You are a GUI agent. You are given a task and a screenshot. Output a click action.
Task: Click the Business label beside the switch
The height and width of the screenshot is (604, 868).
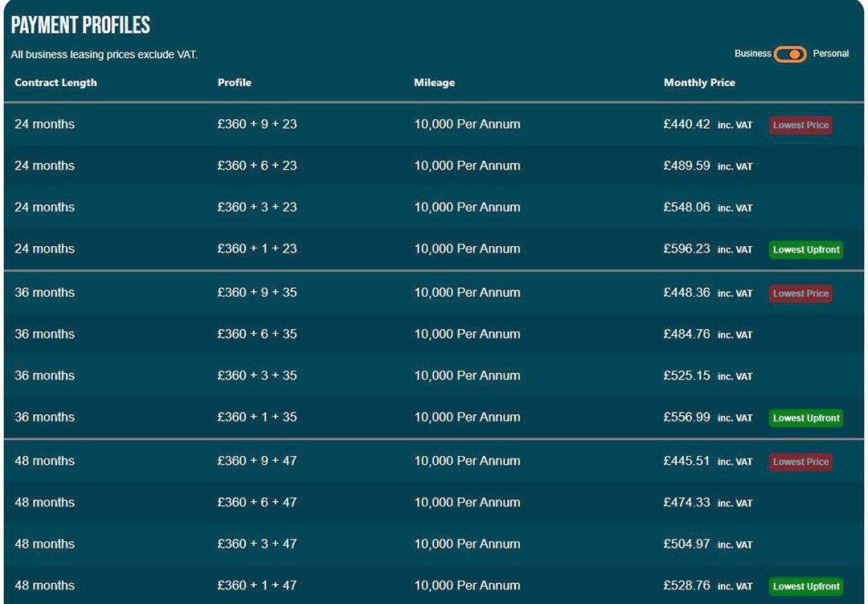pyautogui.click(x=752, y=54)
